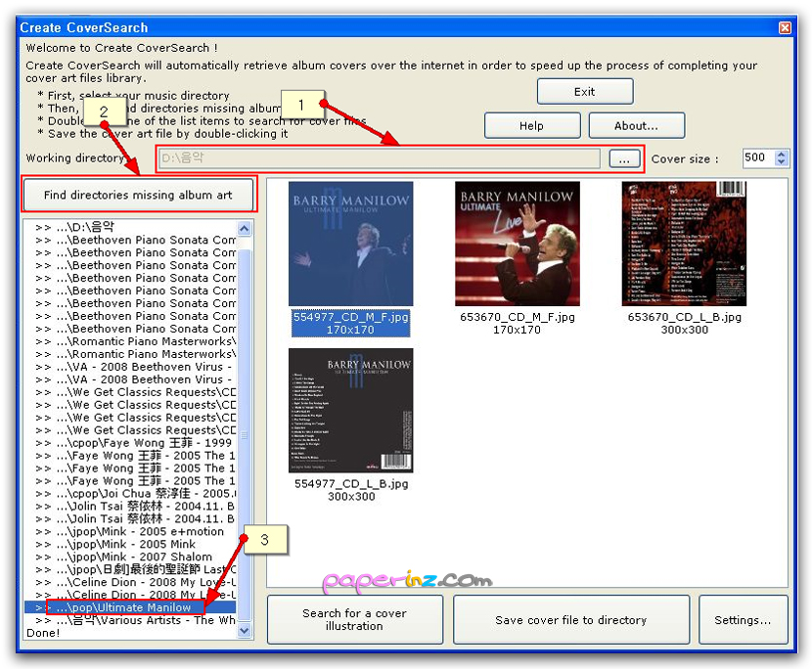Select ...\pop\Ultimate Manilow list entry
Image resolution: width=812 pixels, height=669 pixels.
pos(130,607)
